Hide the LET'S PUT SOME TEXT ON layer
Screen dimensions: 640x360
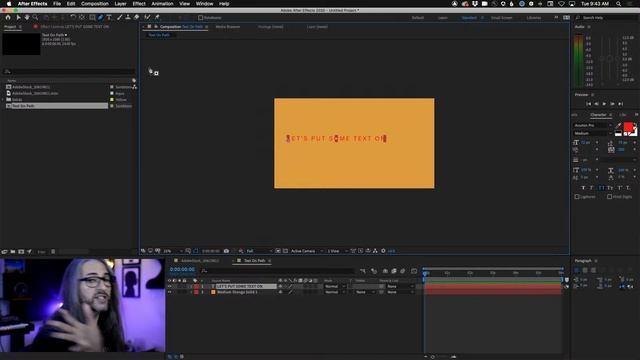(x=169, y=287)
